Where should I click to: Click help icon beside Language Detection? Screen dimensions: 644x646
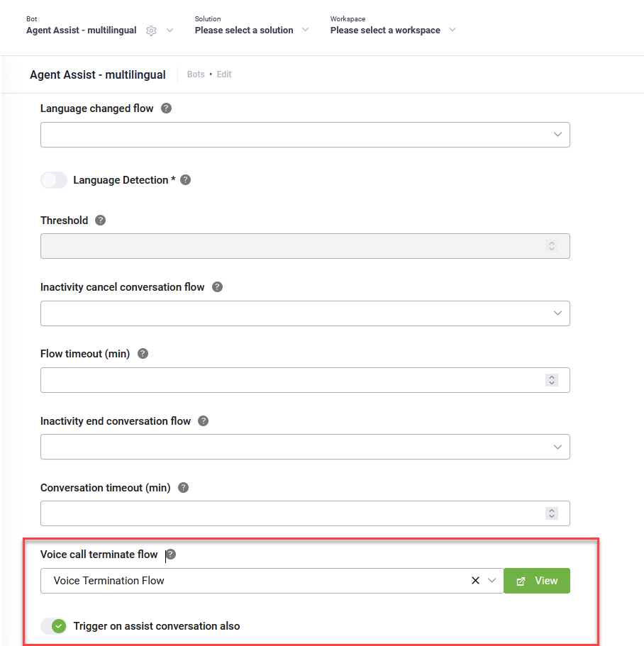click(185, 180)
